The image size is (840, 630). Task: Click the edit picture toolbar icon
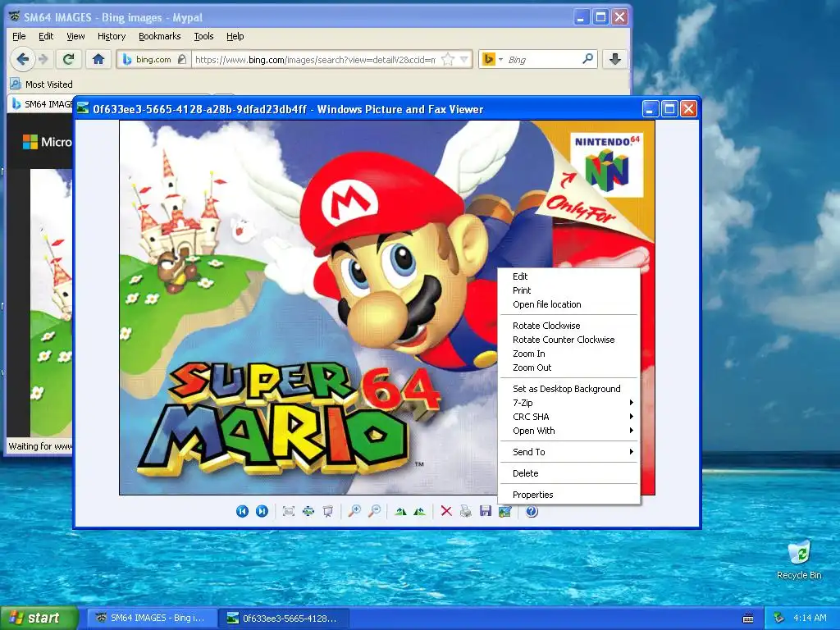click(504, 511)
